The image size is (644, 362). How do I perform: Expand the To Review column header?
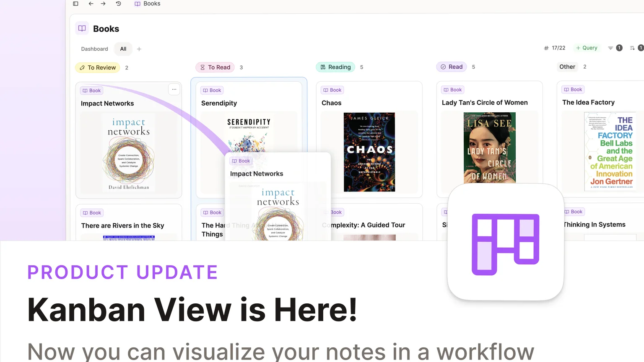pos(97,67)
